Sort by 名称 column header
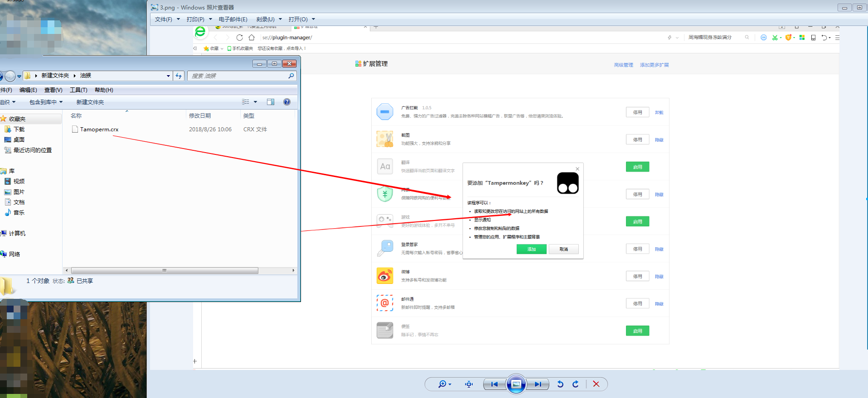 76,116
